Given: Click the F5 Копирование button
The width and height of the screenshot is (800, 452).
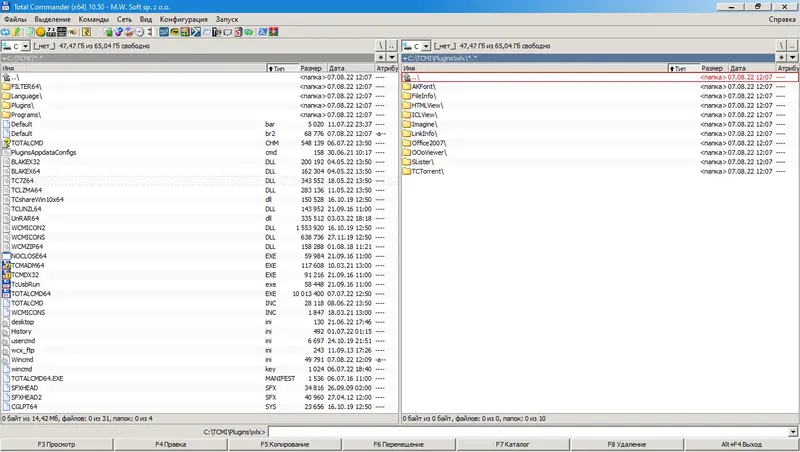Looking at the screenshot, I should click(x=285, y=444).
